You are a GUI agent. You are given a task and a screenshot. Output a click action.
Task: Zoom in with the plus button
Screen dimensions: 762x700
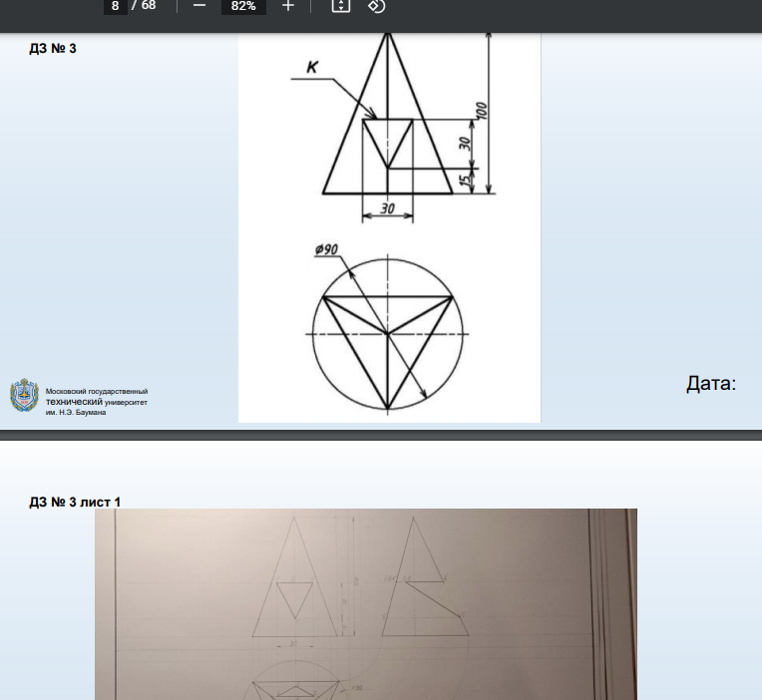click(288, 6)
